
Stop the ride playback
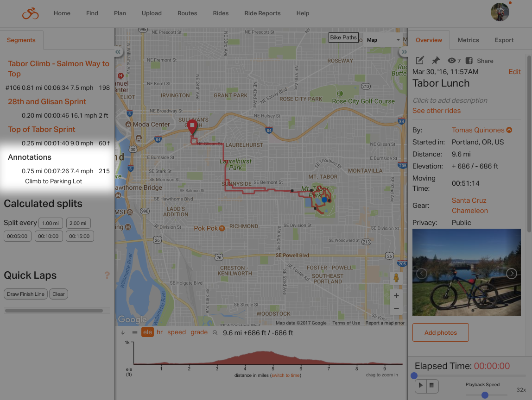(432, 386)
